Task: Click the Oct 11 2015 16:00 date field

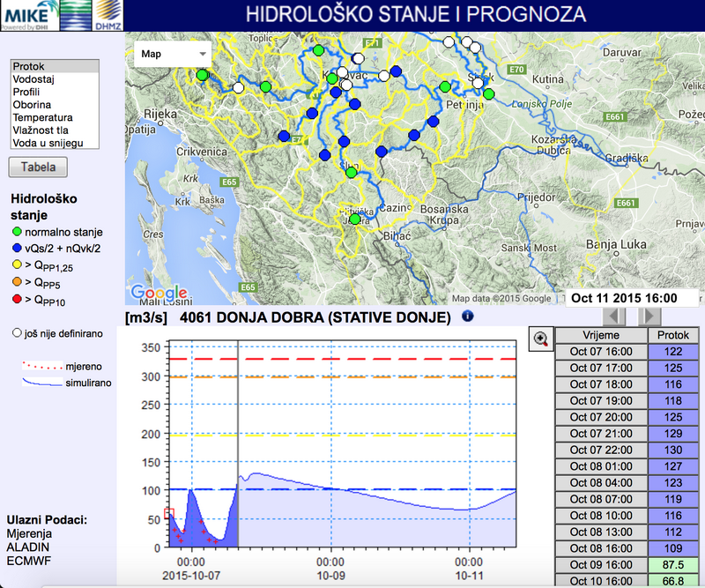Action: point(624,298)
